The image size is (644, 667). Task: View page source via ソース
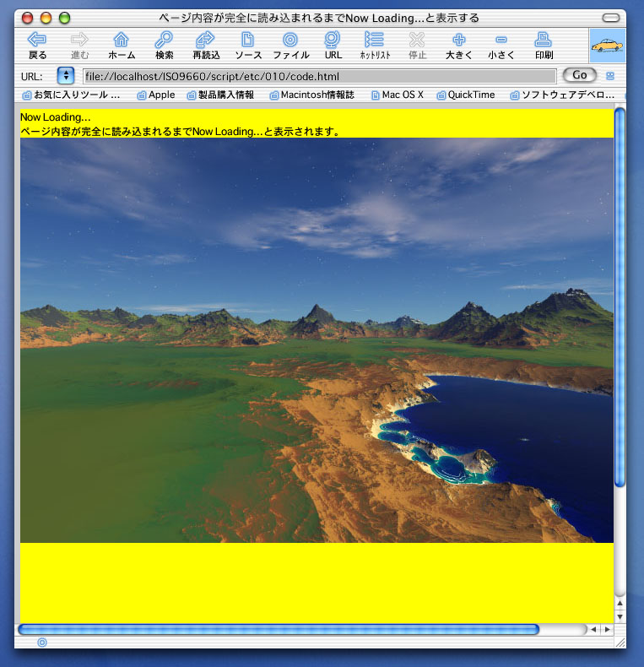[x=248, y=46]
